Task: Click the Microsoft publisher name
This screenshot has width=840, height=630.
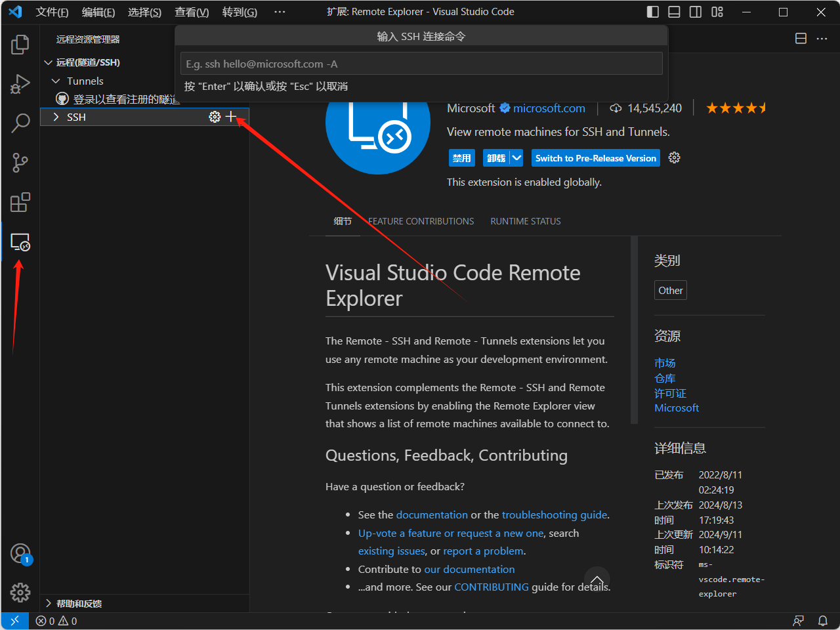Action: pyautogui.click(x=471, y=108)
